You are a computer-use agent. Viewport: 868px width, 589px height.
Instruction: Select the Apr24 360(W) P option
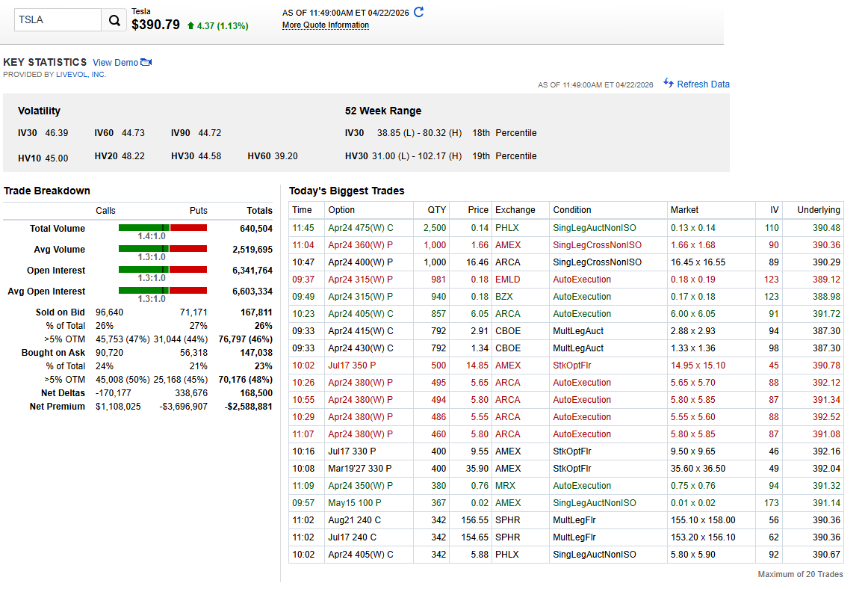tap(360, 245)
